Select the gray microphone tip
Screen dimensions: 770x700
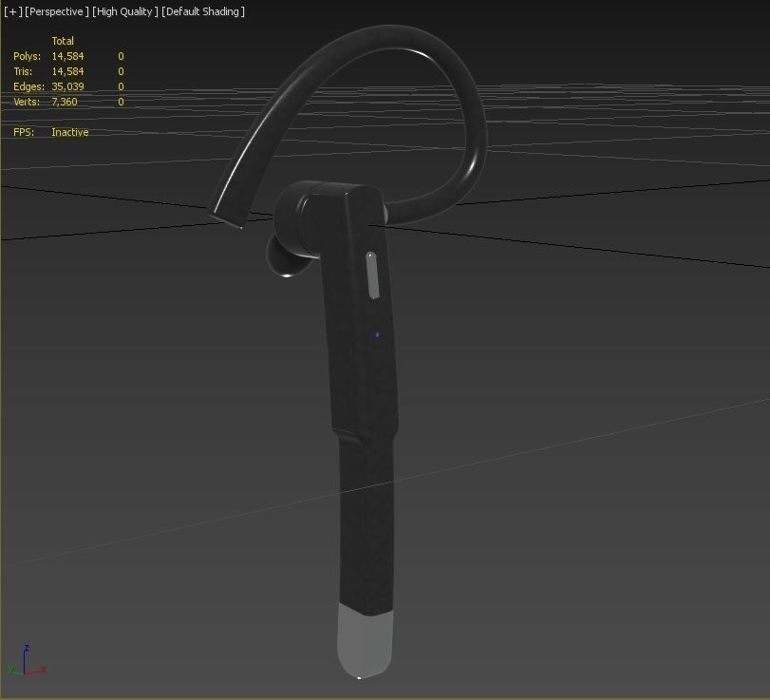tap(365, 641)
